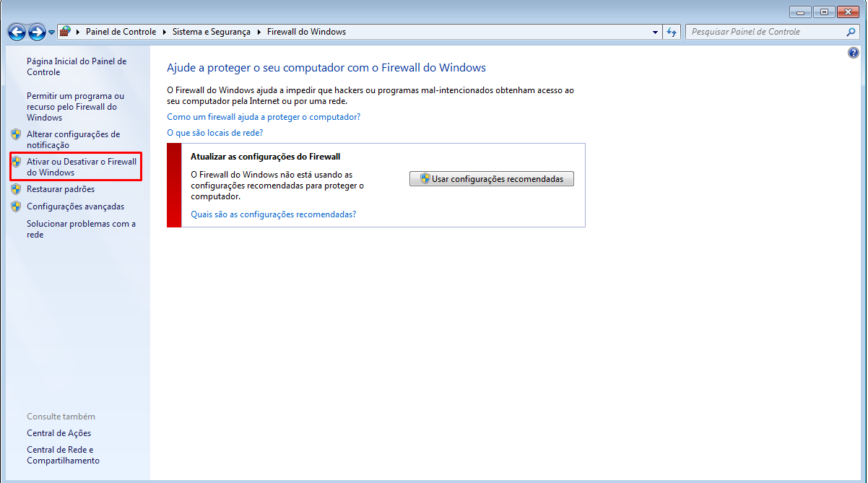Expand the arrow after Painel de Controle
The height and width of the screenshot is (483, 868).
click(165, 32)
